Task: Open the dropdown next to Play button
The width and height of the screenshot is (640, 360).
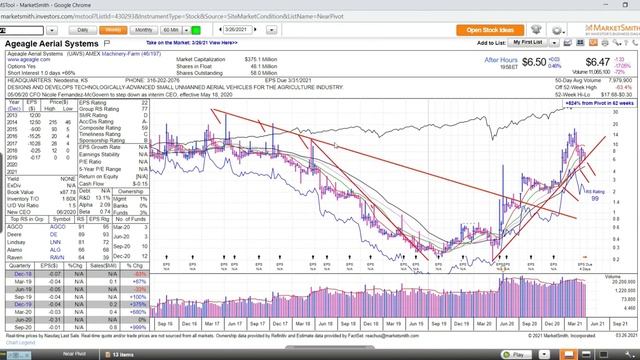Action: [x=544, y=354]
